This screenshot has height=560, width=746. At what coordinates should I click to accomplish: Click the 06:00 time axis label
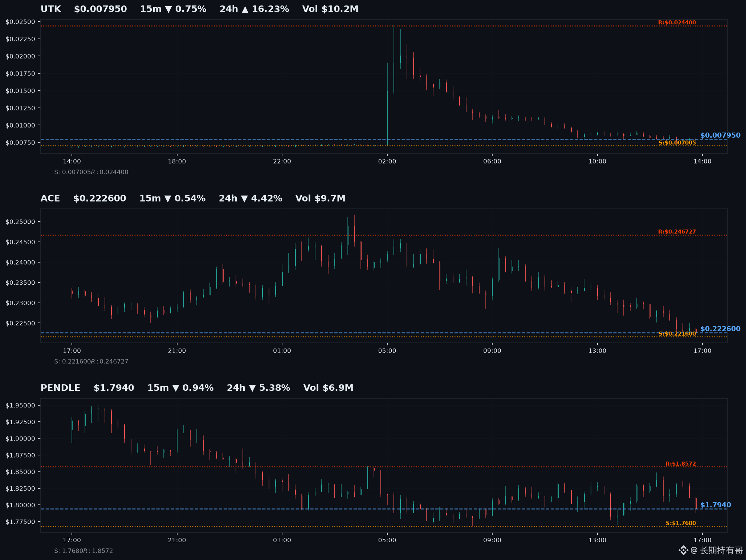point(492,162)
